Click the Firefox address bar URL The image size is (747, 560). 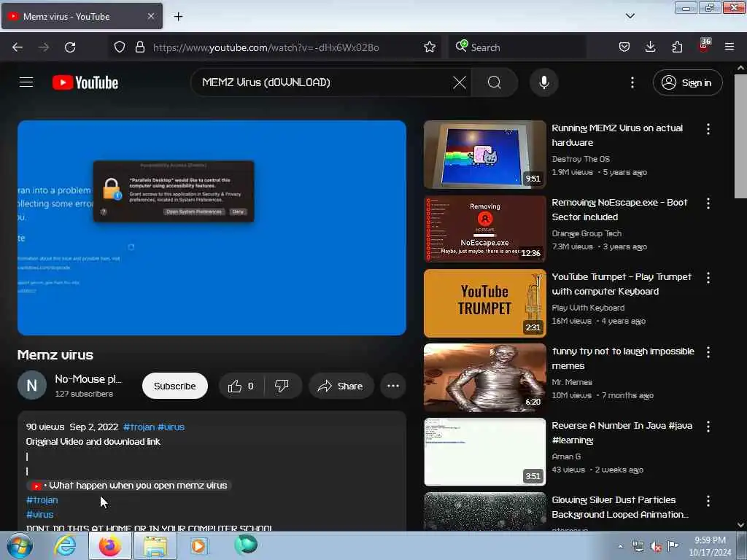coord(266,47)
